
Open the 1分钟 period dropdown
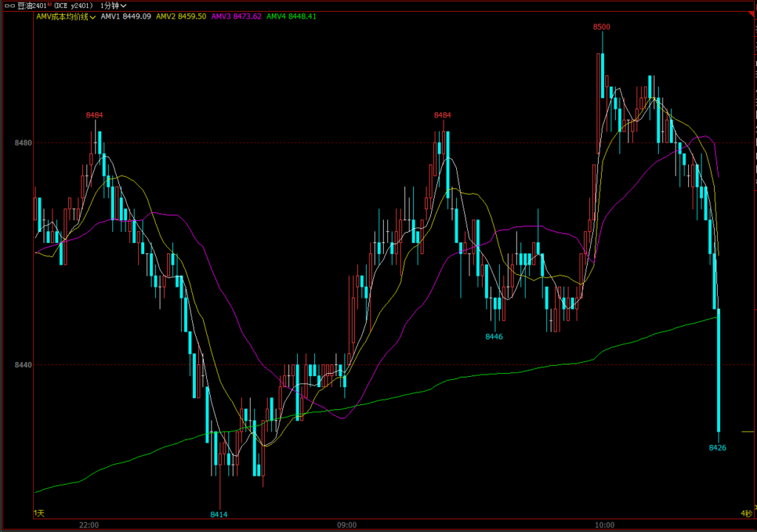[113, 5]
